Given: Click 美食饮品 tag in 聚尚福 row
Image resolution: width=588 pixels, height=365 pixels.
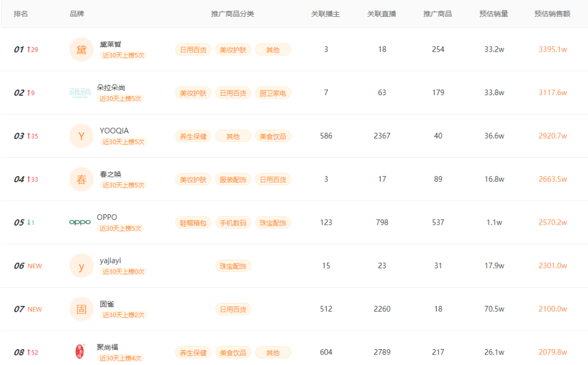Looking at the screenshot, I should point(233,352).
